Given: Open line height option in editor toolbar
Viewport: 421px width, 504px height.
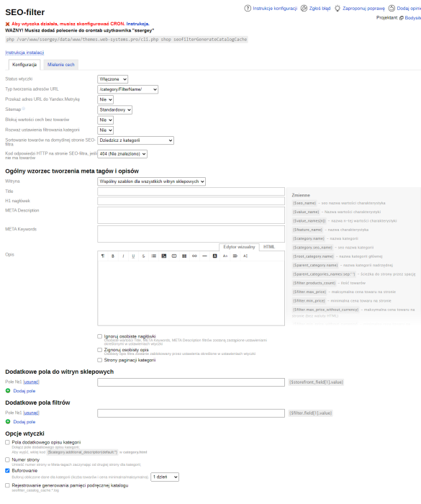Looking at the screenshot, I should point(245,256).
